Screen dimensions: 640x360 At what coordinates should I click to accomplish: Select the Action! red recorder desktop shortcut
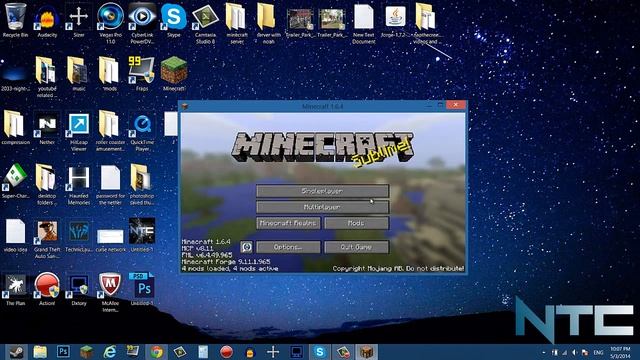pos(47,288)
